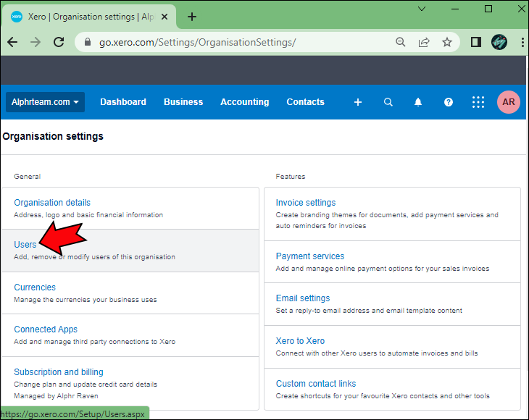Click the browser zoom magnifier icon
The height and width of the screenshot is (420, 529).
[401, 42]
